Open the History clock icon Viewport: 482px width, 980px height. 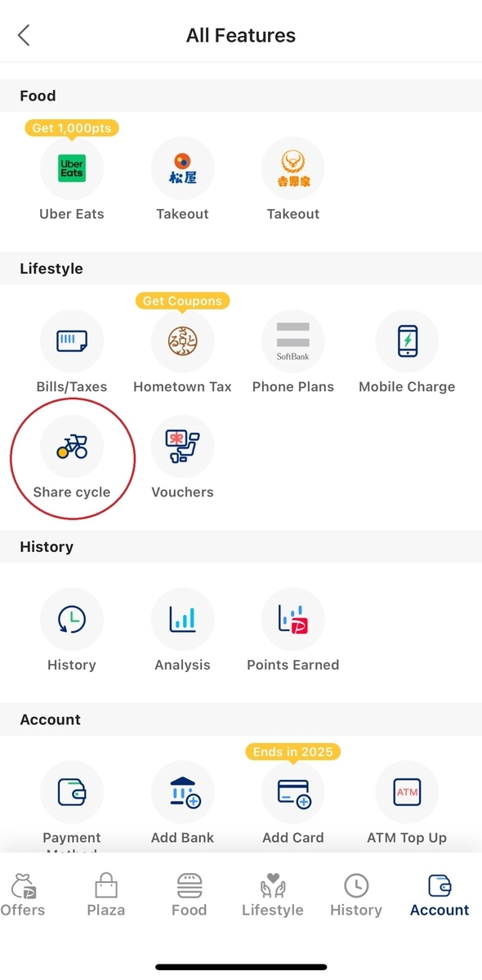(72, 620)
